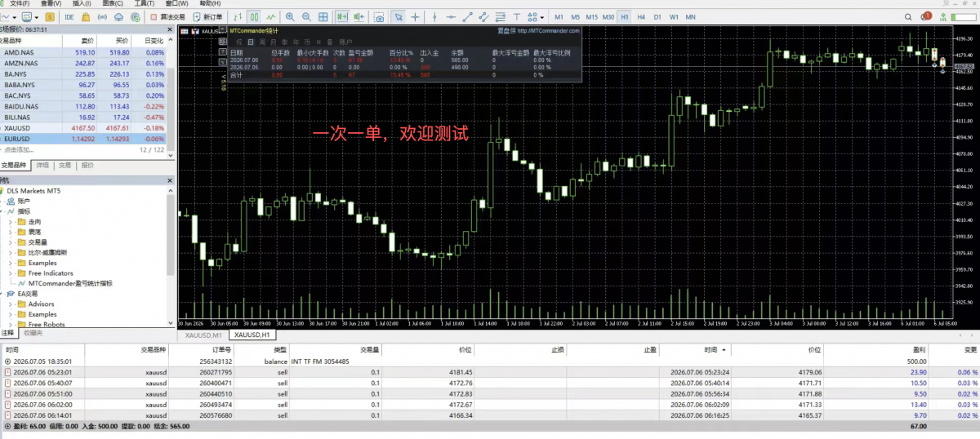Open the 图表(C) menu
This screenshot has height=439, width=980.
click(x=114, y=3)
